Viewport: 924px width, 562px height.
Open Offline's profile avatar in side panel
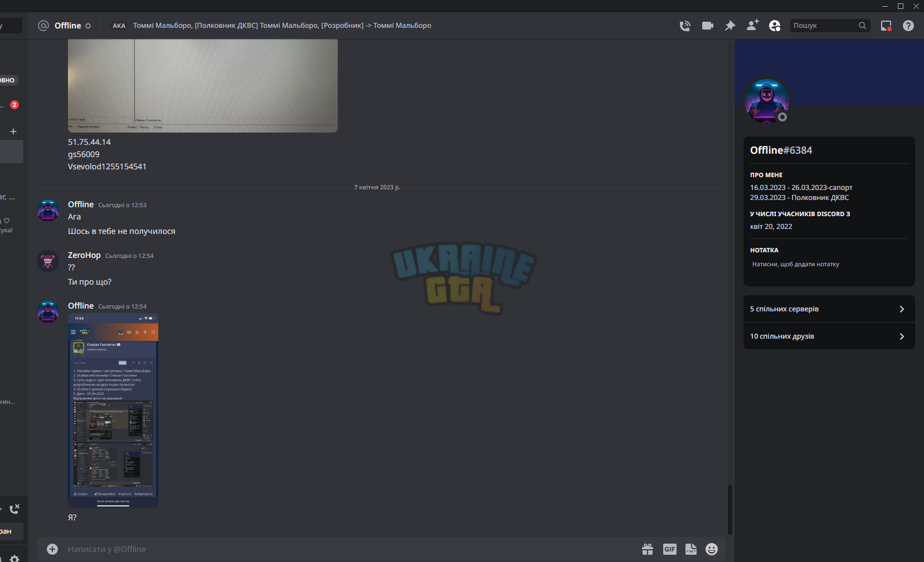[767, 100]
